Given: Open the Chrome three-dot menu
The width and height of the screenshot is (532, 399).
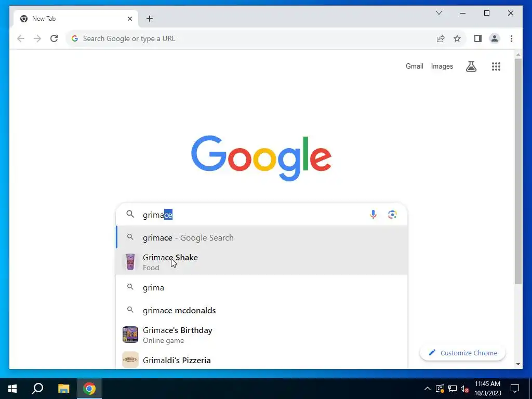Looking at the screenshot, I should 511,38.
